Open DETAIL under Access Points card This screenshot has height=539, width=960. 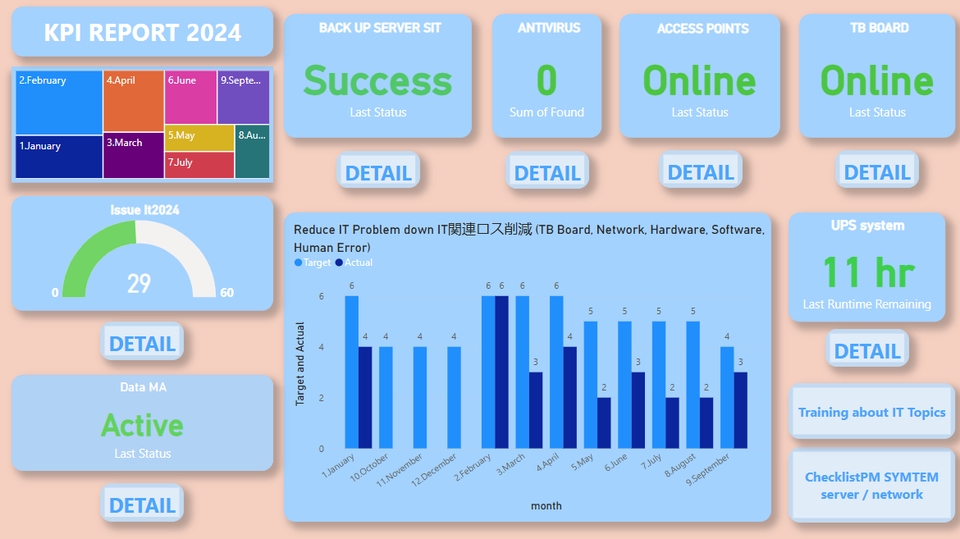(x=700, y=172)
